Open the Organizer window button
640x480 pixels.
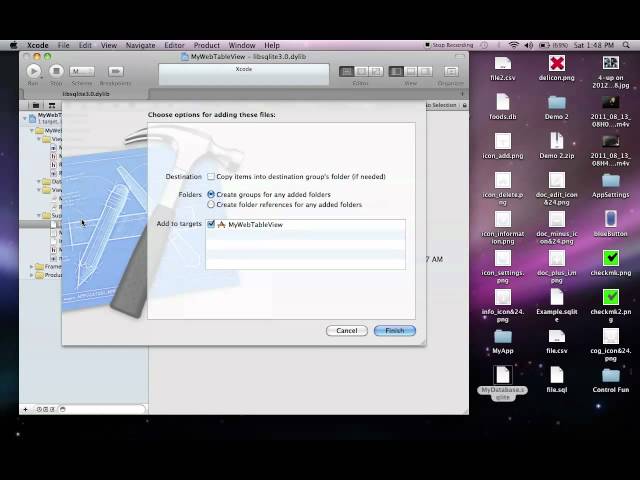pos(451,71)
